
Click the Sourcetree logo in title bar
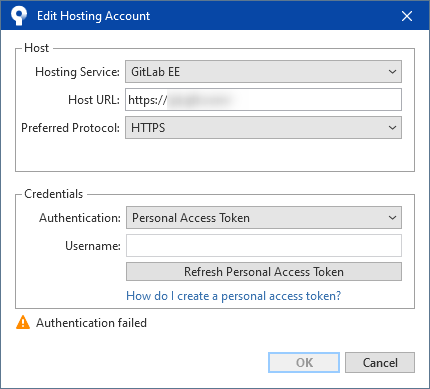point(19,16)
